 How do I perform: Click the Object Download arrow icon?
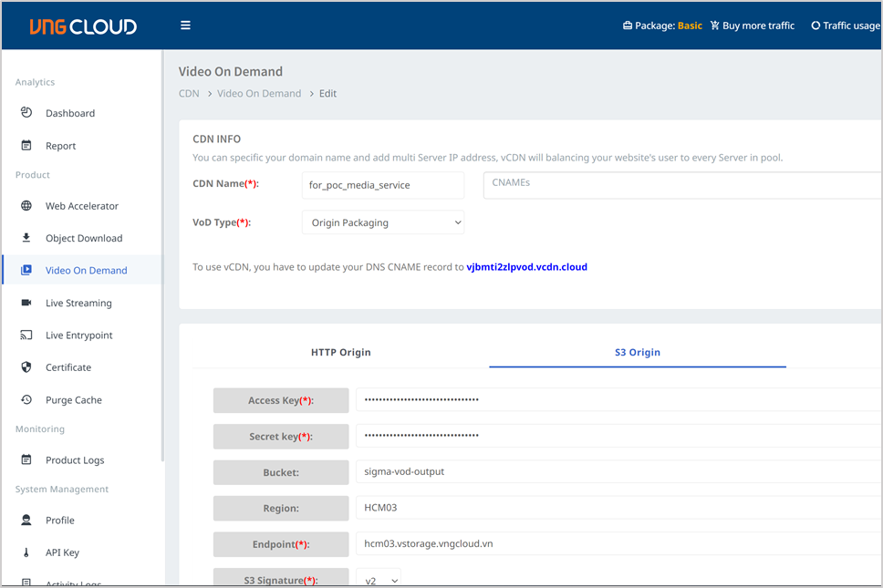click(x=26, y=238)
